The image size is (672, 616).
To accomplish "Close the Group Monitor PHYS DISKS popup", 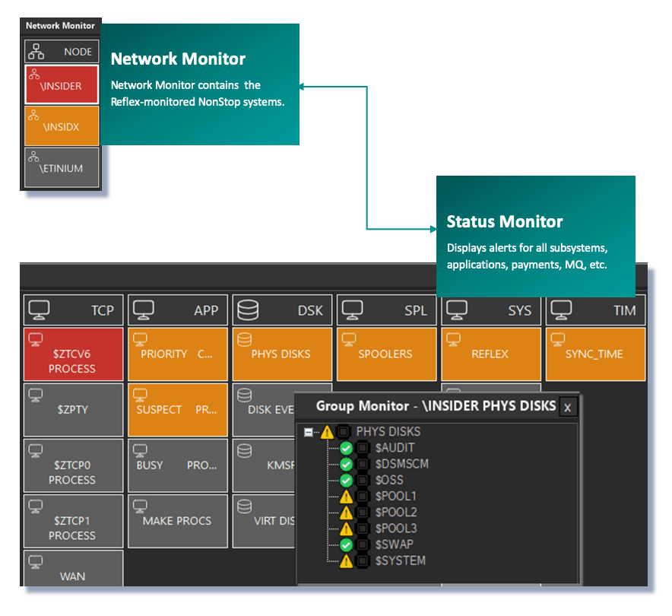I will coord(567,407).
